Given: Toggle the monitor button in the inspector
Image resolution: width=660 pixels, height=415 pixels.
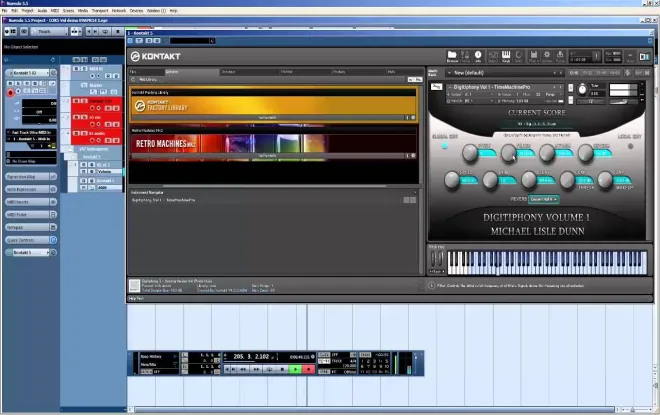Looking at the screenshot, I should [19, 91].
